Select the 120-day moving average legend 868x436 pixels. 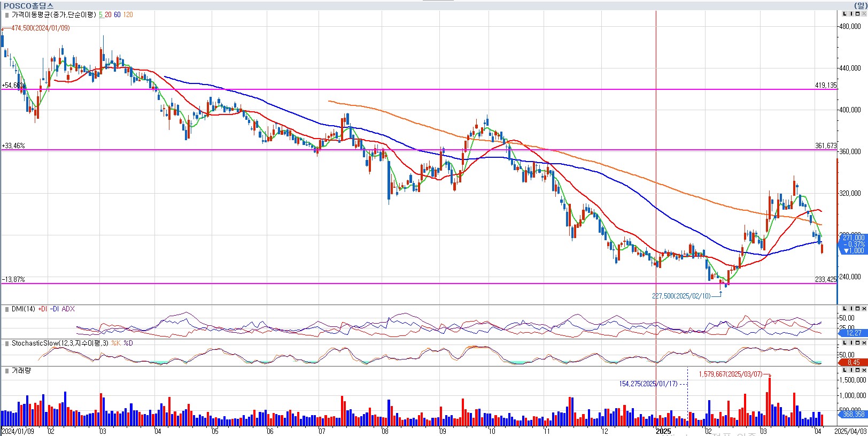[x=128, y=15]
